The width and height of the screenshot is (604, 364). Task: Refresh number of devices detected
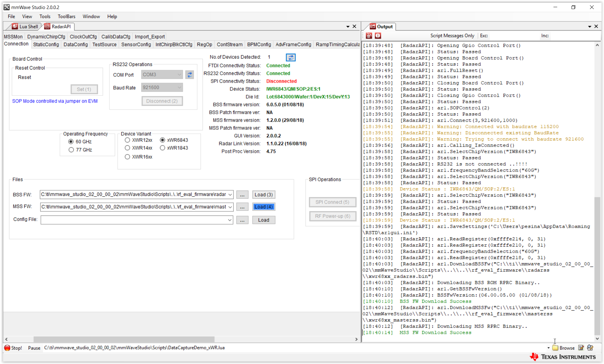pos(290,57)
